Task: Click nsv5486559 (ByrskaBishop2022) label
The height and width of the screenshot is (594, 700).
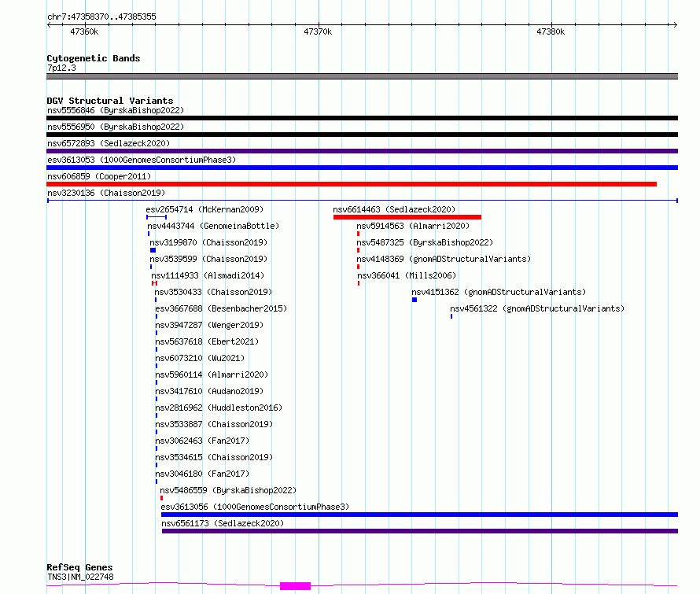Action: point(228,490)
